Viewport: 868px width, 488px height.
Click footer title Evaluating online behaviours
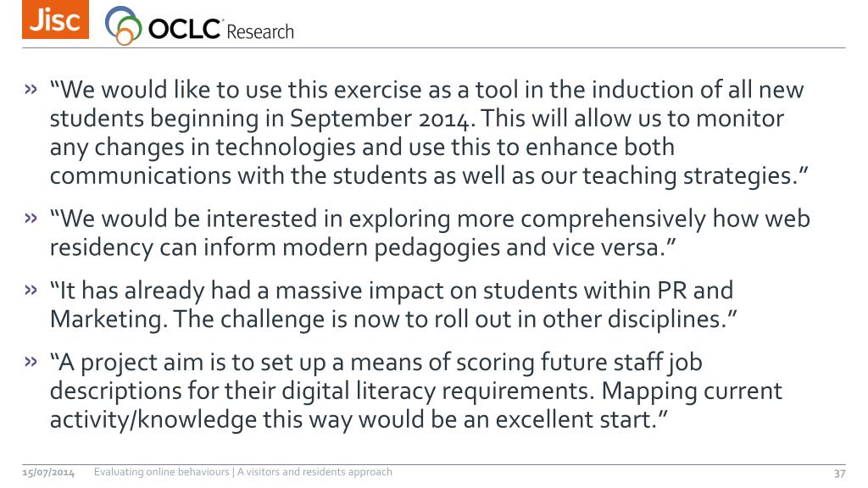tap(243, 472)
